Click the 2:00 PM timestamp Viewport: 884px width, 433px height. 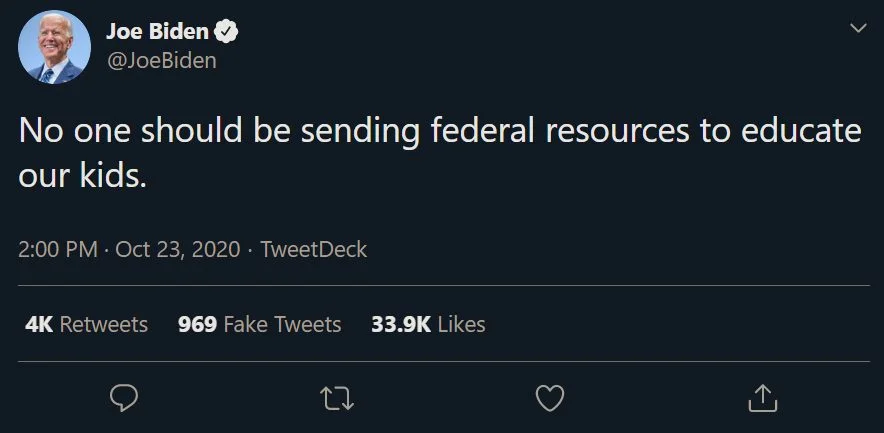(x=57, y=249)
